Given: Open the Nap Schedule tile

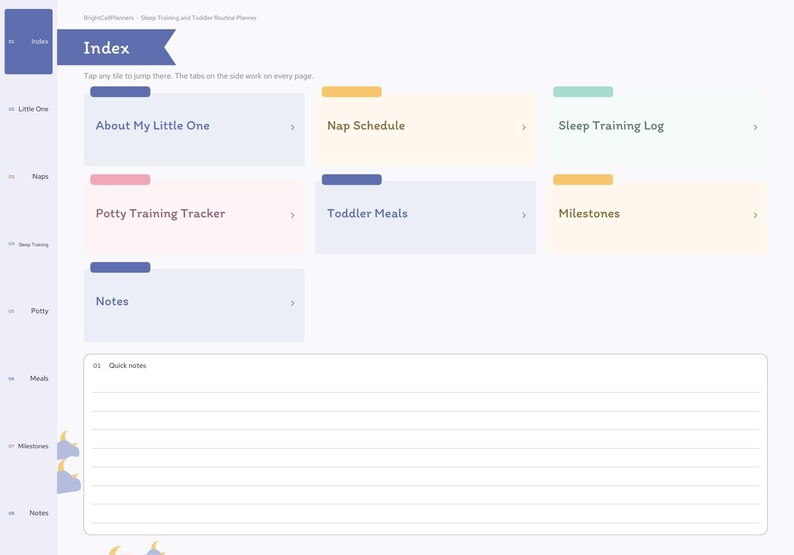Looking at the screenshot, I should tap(425, 129).
